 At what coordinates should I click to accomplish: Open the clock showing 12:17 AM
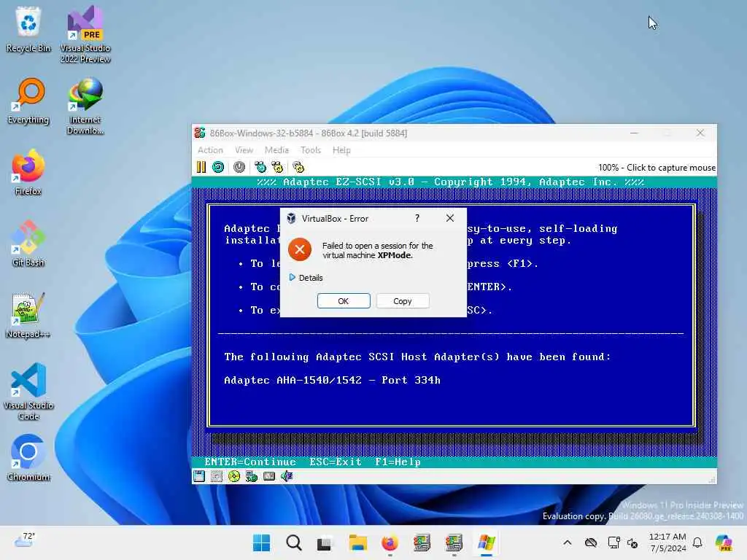tap(667, 542)
